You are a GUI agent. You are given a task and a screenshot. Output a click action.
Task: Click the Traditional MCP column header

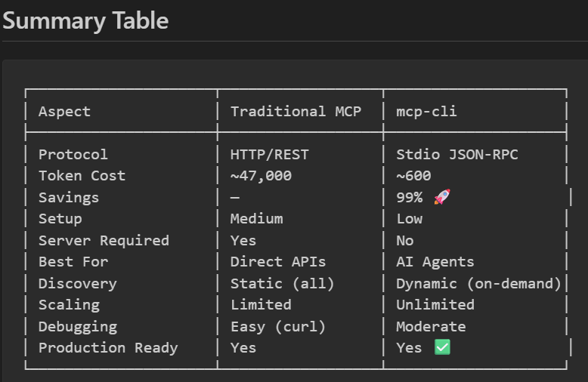coord(296,112)
